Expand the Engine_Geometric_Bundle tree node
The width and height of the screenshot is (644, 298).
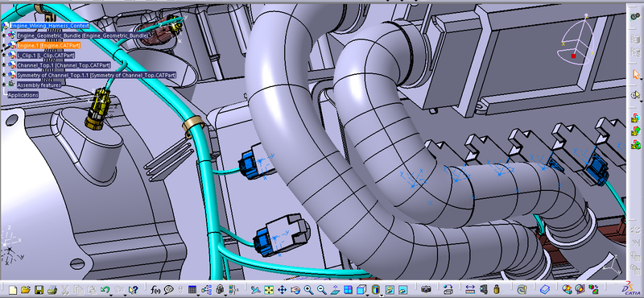point(4,35)
